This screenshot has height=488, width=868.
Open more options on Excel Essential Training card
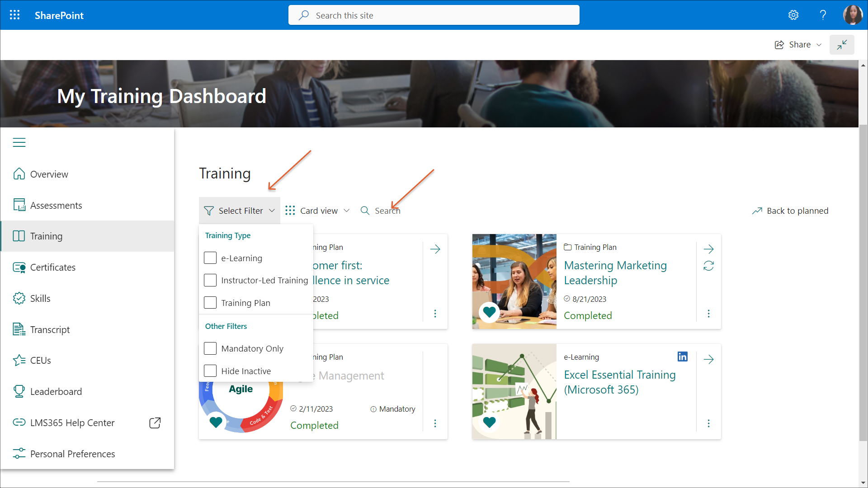[708, 423]
